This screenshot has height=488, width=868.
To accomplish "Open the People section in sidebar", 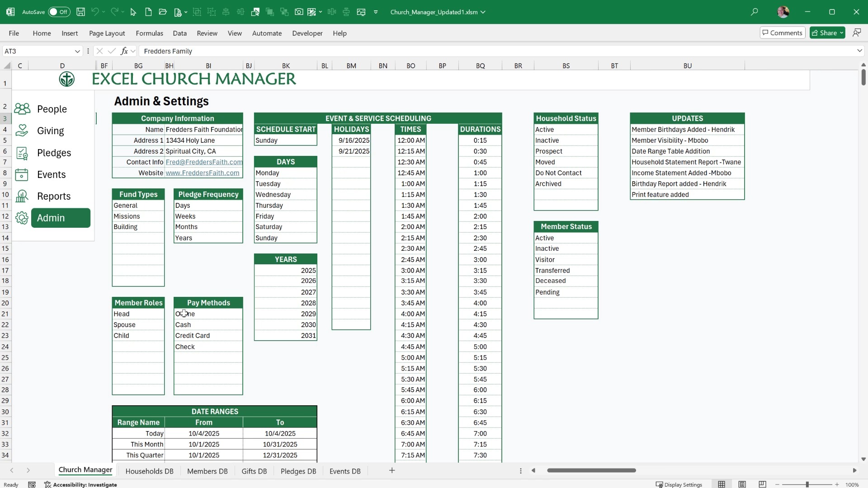I will click(52, 109).
